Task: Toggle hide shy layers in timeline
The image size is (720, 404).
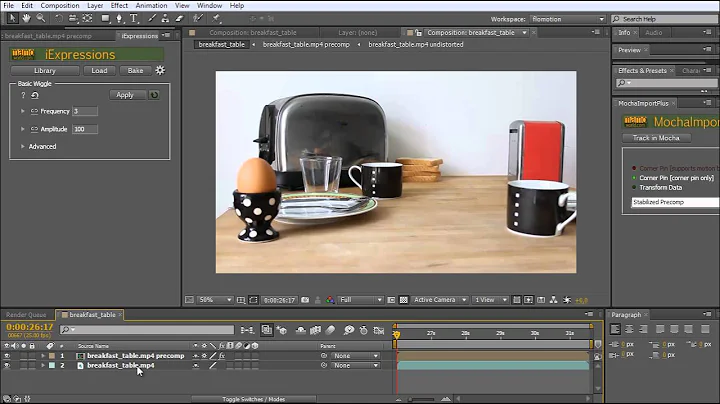Action: pos(301,330)
